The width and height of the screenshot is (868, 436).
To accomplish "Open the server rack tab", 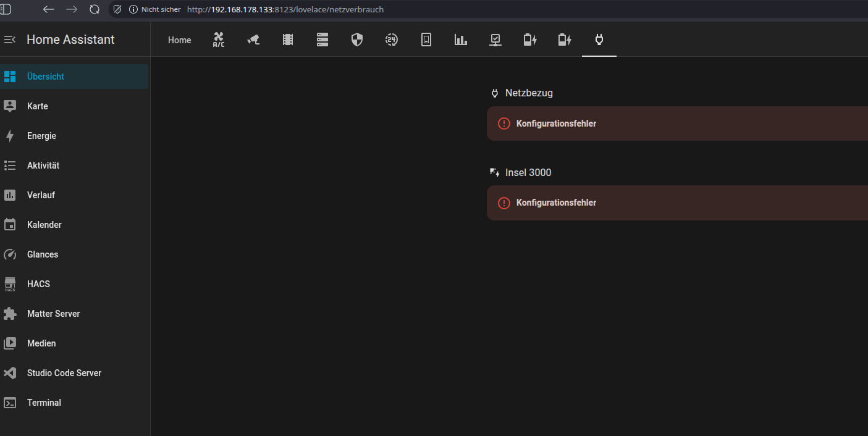I will [x=322, y=40].
